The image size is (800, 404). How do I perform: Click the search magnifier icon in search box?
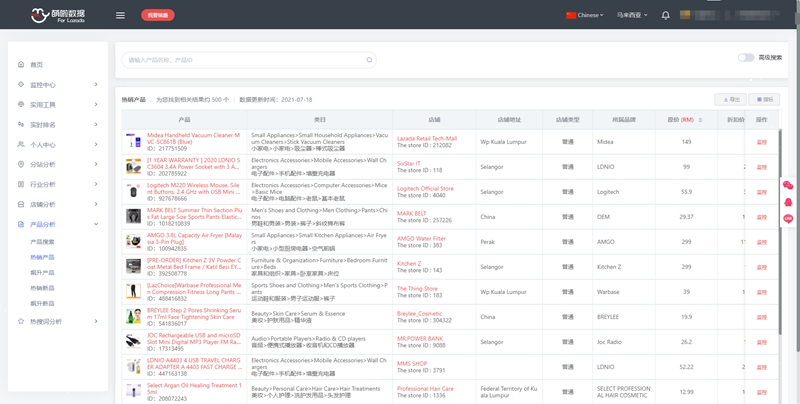coord(369,60)
